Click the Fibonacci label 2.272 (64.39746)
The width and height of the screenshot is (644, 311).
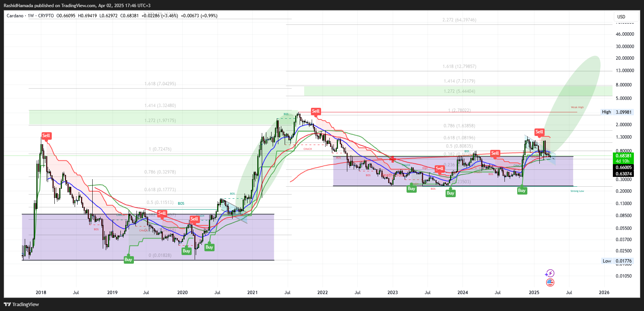pos(459,20)
